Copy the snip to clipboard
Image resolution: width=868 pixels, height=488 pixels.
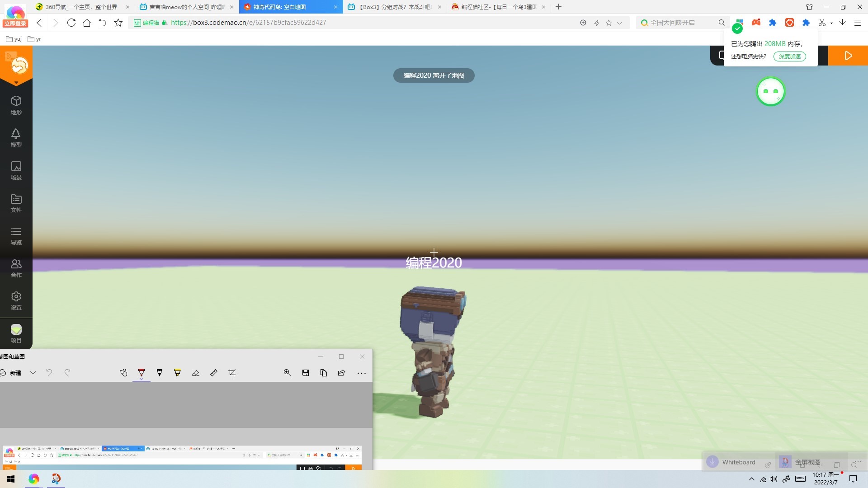(324, 373)
